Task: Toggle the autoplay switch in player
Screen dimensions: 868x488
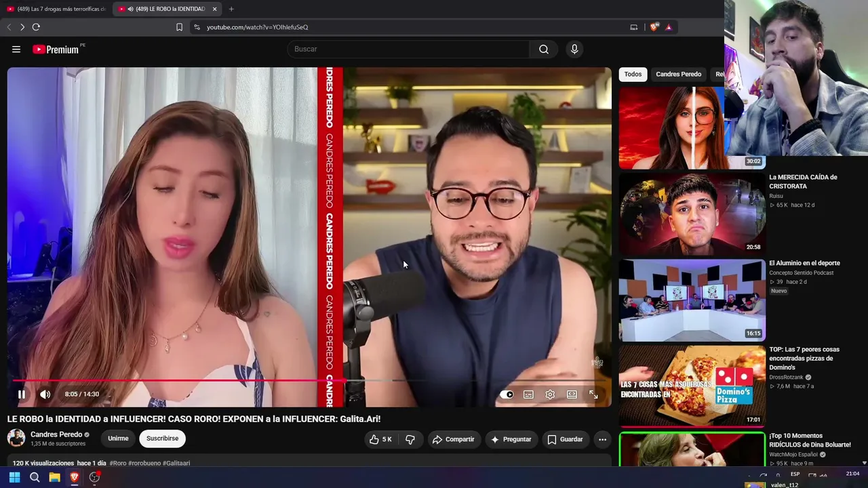Action: [x=507, y=394]
